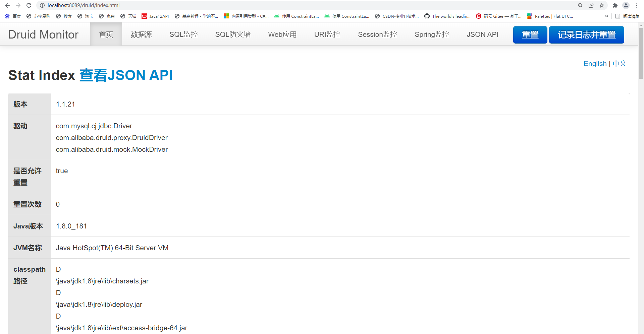644x334 pixels.
Task: Reload the page with refresh icon
Action: 29,5
